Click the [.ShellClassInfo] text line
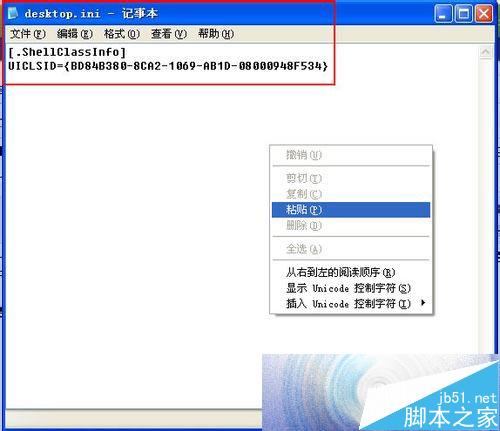Image resolution: width=500 pixels, height=431 pixels. pyautogui.click(x=67, y=52)
